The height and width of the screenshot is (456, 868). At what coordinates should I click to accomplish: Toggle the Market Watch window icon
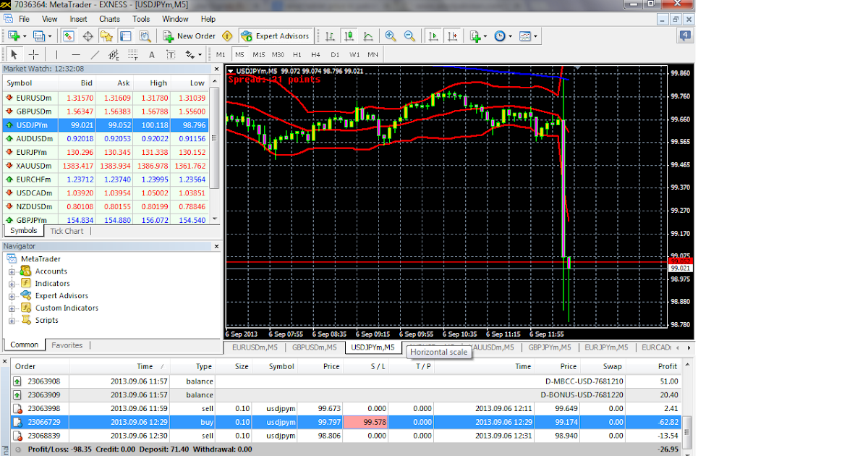pyautogui.click(x=69, y=35)
